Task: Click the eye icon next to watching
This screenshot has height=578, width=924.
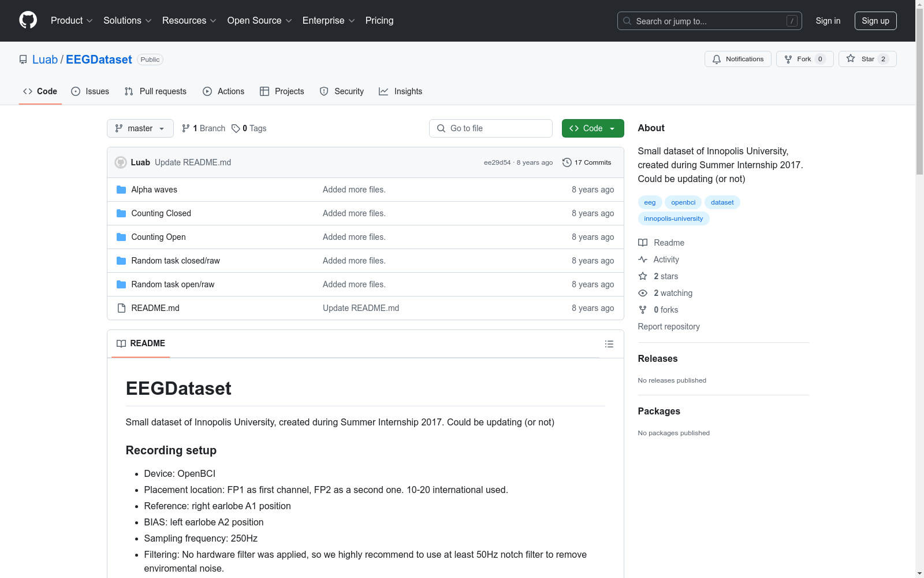Action: 643,293
